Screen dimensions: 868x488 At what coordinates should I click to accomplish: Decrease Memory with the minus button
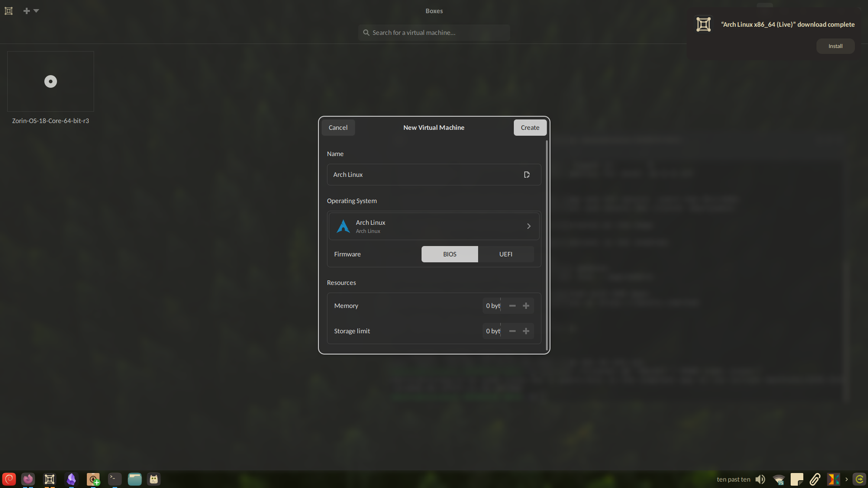tap(512, 306)
